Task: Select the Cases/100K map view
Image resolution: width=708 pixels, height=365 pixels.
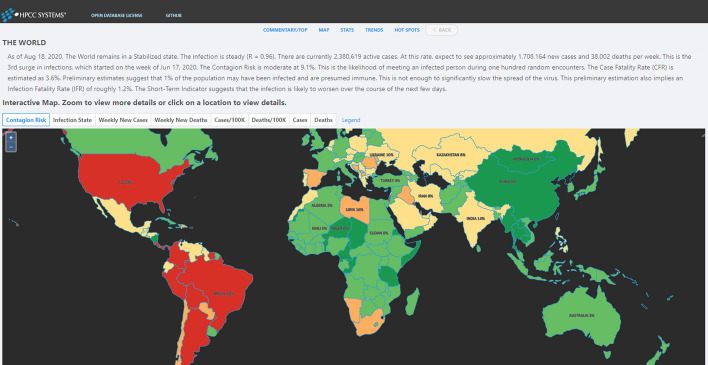Action: click(x=229, y=120)
